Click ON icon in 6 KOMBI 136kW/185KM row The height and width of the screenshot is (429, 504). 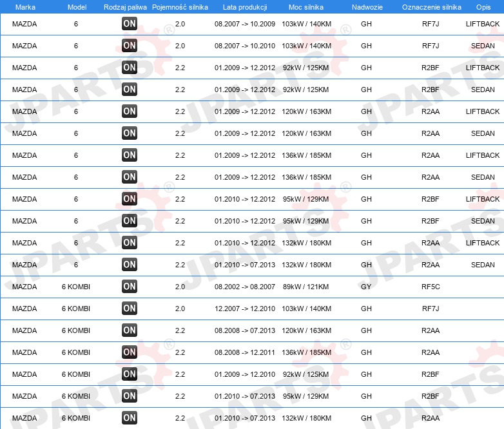coord(130,352)
